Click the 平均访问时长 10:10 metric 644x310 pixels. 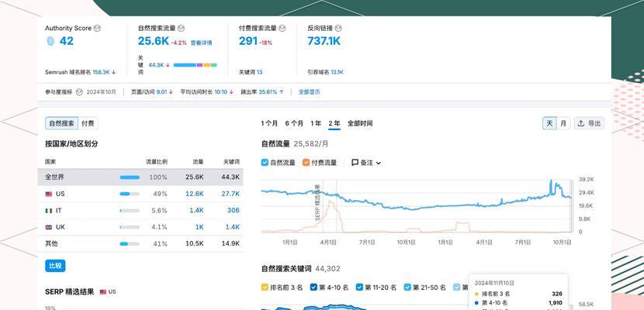pos(206,92)
